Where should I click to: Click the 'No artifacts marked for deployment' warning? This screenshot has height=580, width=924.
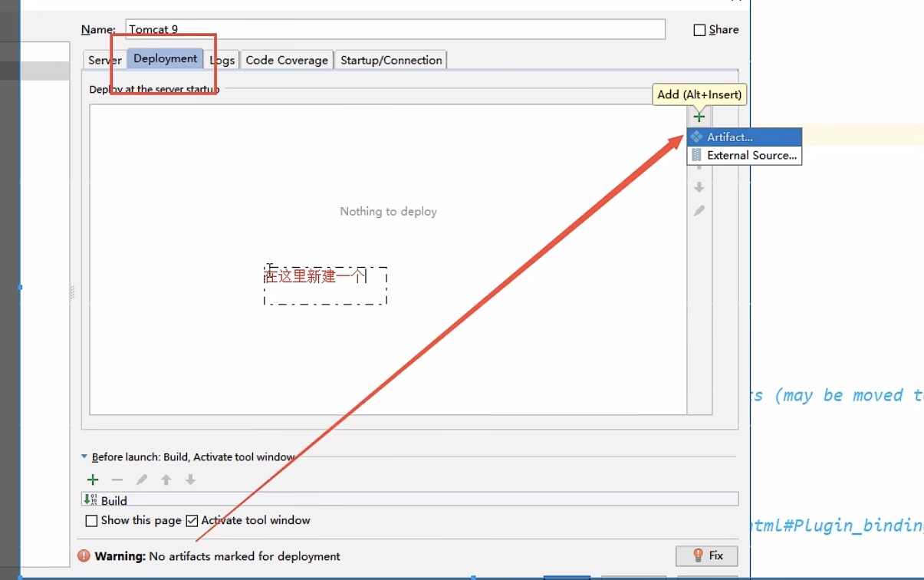pyautogui.click(x=245, y=556)
